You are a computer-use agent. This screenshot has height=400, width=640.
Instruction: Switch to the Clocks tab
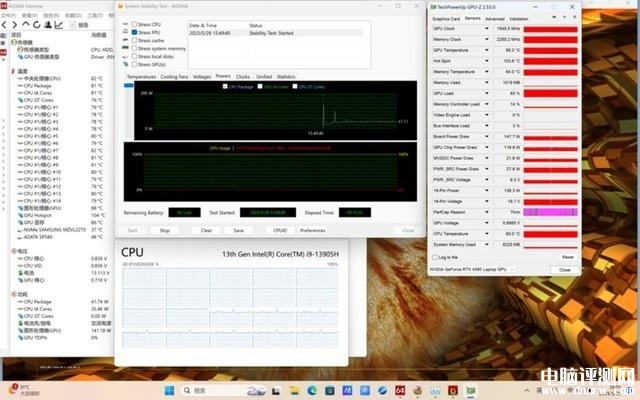(242, 77)
